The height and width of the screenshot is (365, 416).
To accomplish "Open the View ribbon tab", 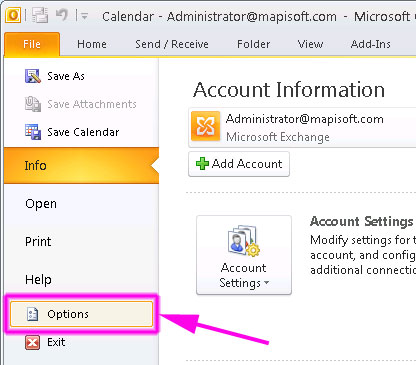I will 310,44.
